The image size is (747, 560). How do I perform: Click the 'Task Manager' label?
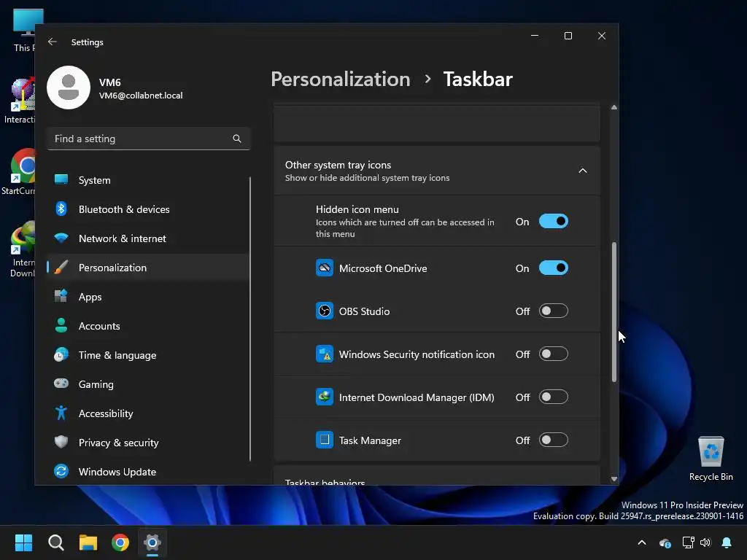point(370,440)
